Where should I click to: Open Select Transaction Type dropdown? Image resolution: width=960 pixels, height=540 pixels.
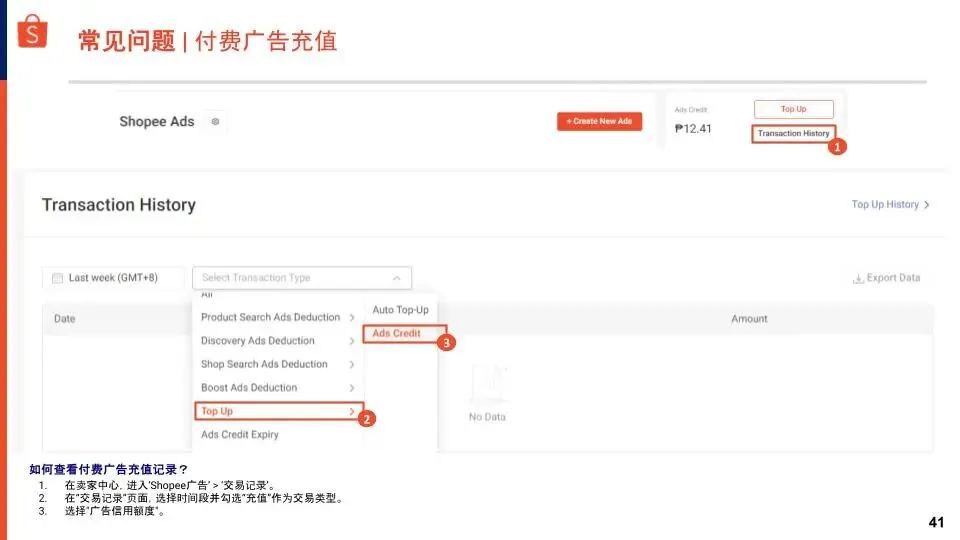pyautogui.click(x=302, y=278)
